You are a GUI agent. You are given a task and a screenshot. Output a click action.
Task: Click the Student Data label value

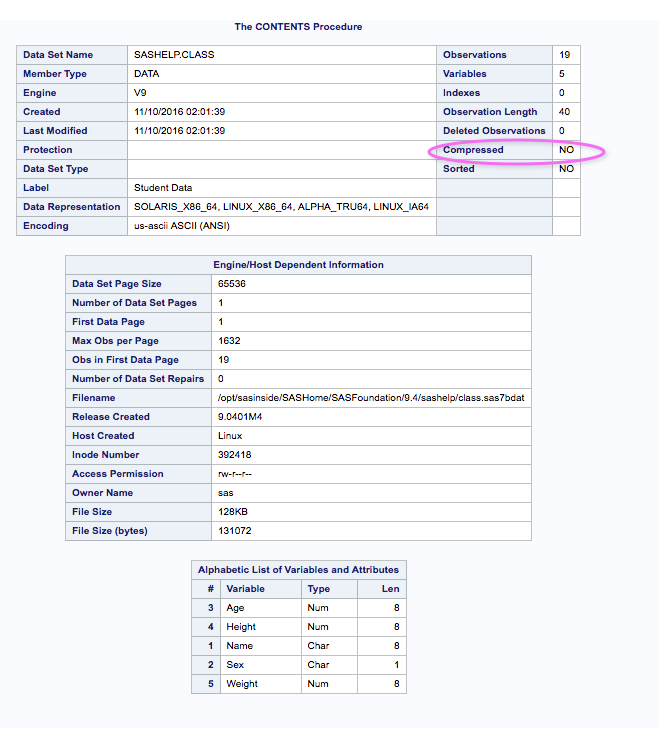tap(163, 188)
